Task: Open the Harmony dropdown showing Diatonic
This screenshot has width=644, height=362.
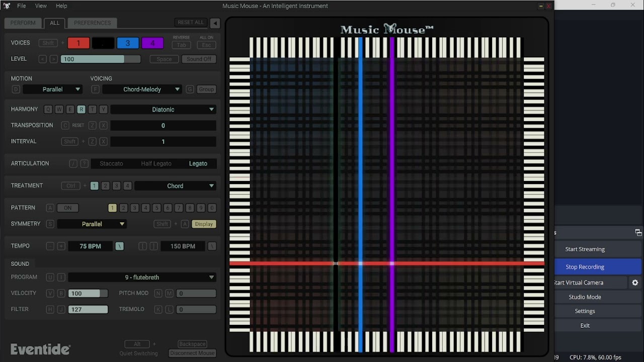Action: point(164,110)
